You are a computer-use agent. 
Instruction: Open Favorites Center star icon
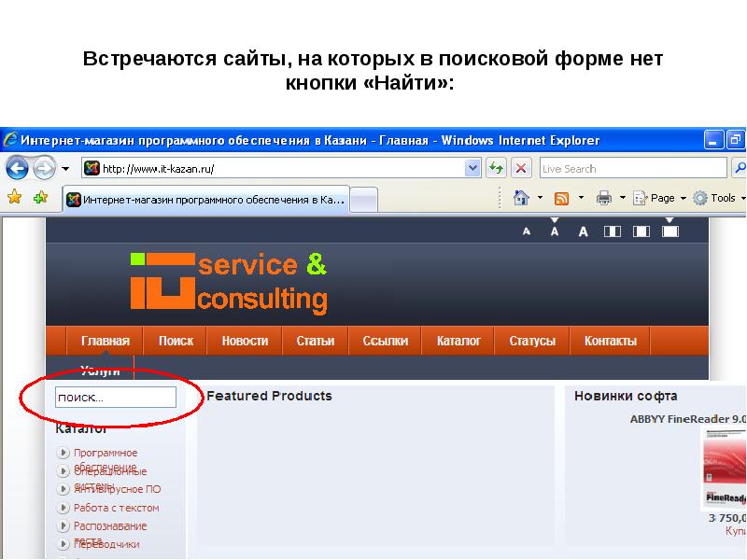tap(14, 198)
